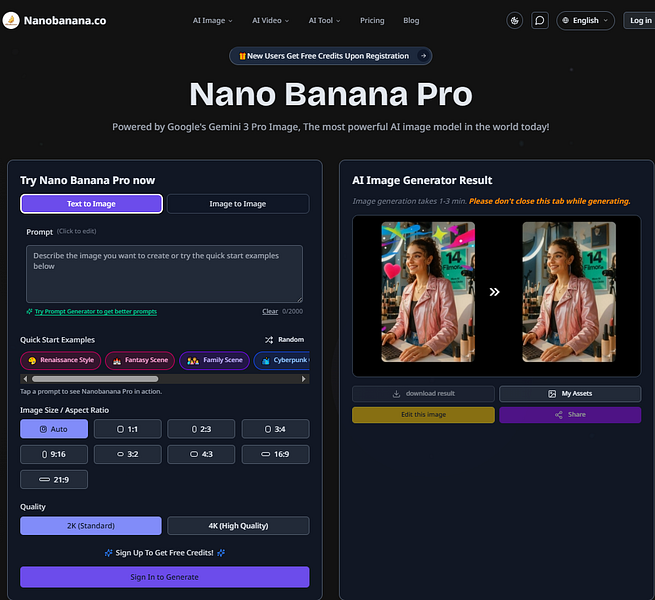Click inside the Prompt text area
The width and height of the screenshot is (655, 600).
165,274
